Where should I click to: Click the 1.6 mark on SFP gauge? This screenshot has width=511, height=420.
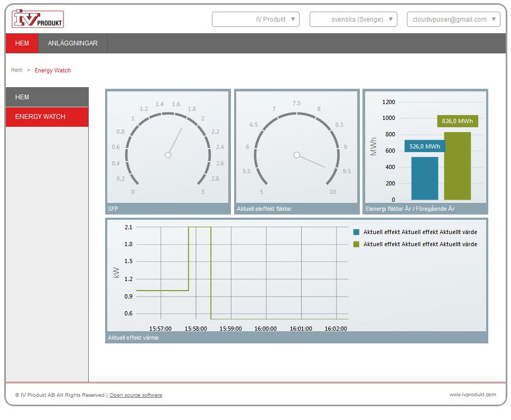point(176,104)
